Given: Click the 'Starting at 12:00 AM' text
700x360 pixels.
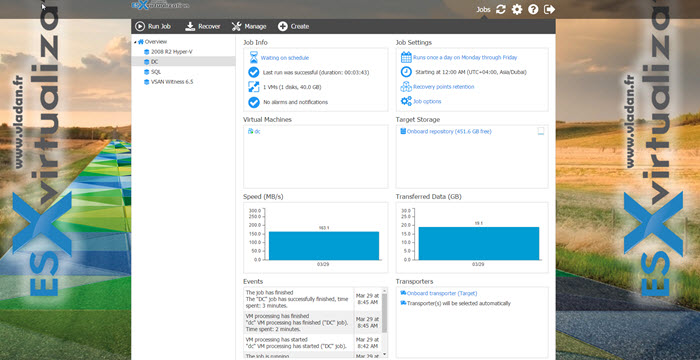Looking at the screenshot, I should pyautogui.click(x=471, y=72).
